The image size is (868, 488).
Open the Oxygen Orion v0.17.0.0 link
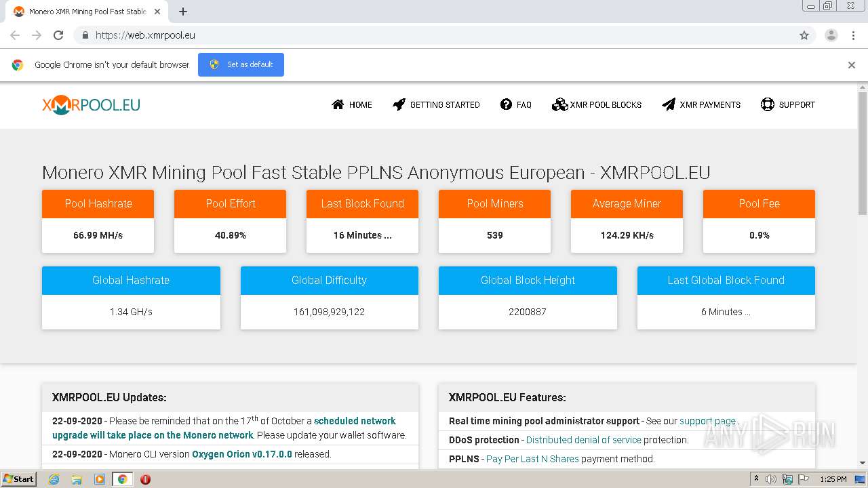[242, 454]
